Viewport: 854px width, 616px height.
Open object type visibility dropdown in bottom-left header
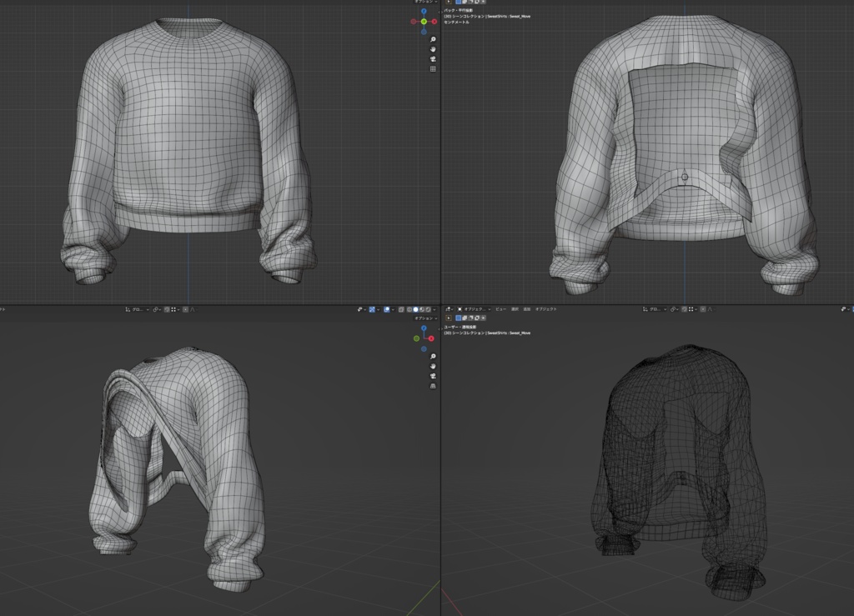point(362,309)
